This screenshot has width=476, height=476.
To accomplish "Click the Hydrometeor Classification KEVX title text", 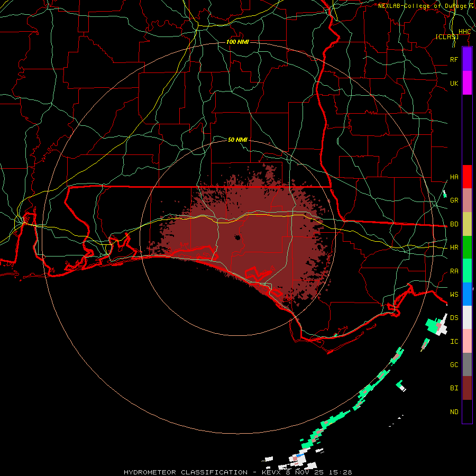I will click(x=237, y=472).
